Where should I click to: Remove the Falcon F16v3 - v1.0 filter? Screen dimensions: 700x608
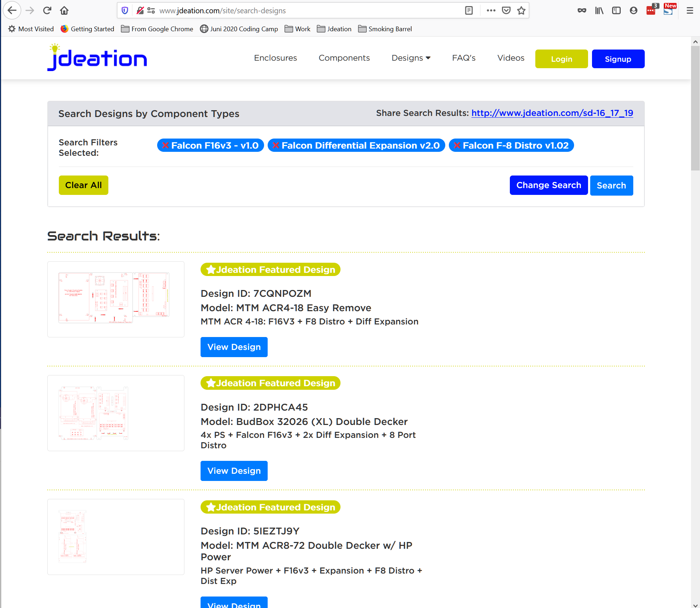(x=165, y=145)
